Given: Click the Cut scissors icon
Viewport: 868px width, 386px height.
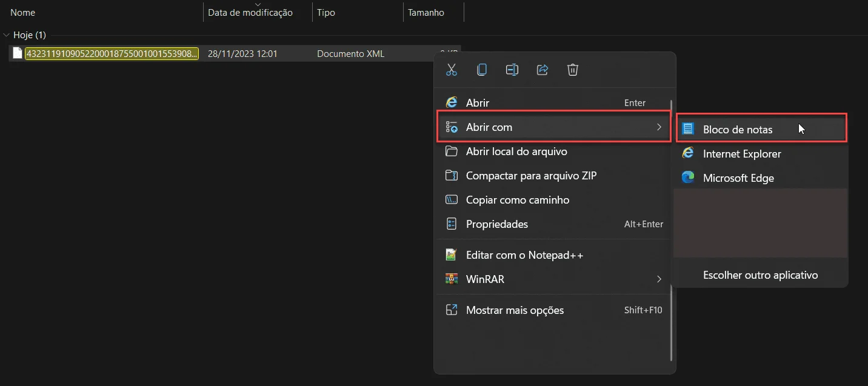Looking at the screenshot, I should click(x=451, y=70).
